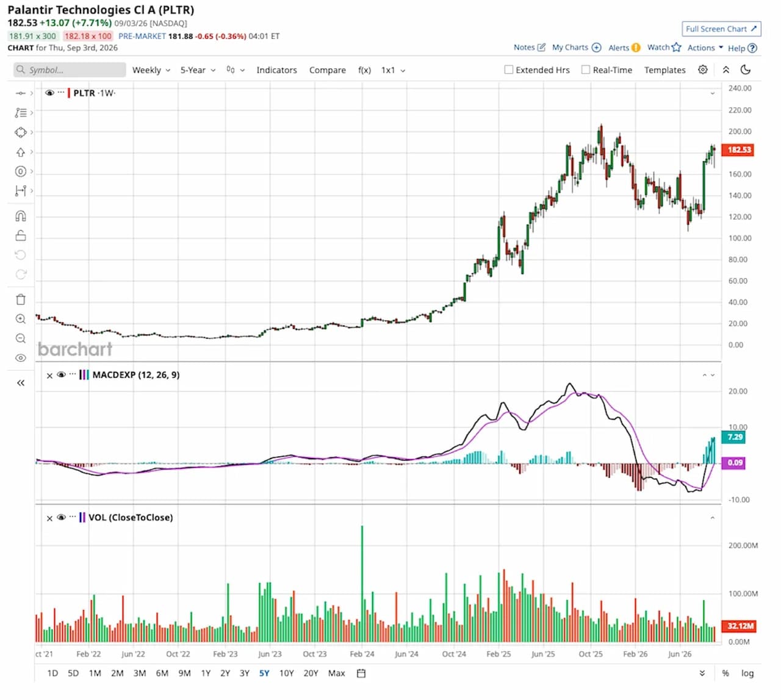This screenshot has width=781, height=700.
Task: Click the MACDEXP color swatches
Action: coord(84,375)
